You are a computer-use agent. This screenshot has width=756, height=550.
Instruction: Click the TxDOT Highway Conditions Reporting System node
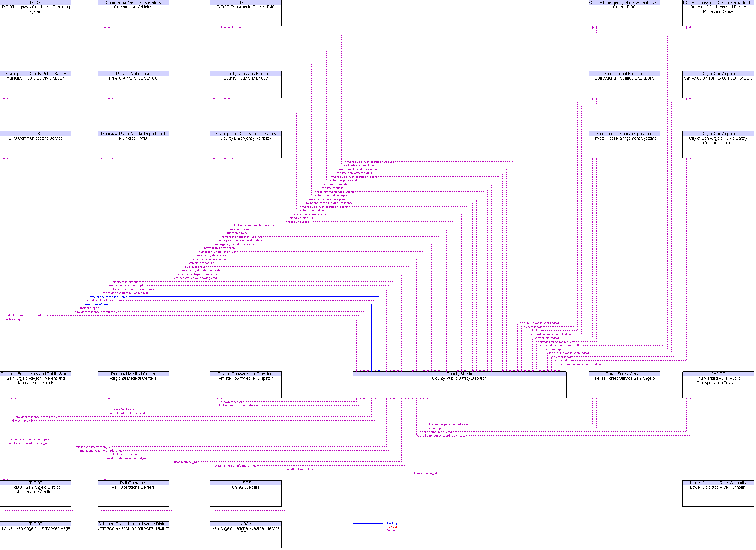(x=37, y=11)
